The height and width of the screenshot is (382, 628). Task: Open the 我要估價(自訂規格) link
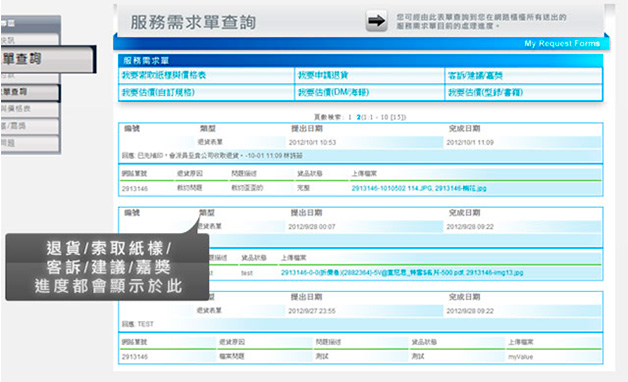pos(158,92)
